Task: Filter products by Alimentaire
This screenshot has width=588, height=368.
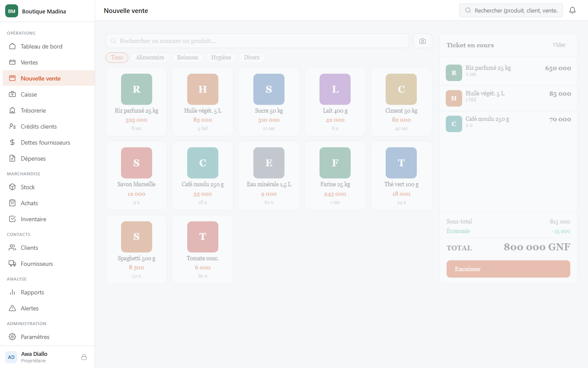Action: tap(150, 58)
